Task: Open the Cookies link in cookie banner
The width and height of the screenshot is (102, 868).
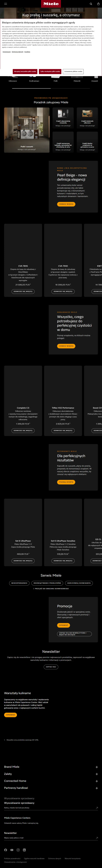Action: tap(27, 52)
